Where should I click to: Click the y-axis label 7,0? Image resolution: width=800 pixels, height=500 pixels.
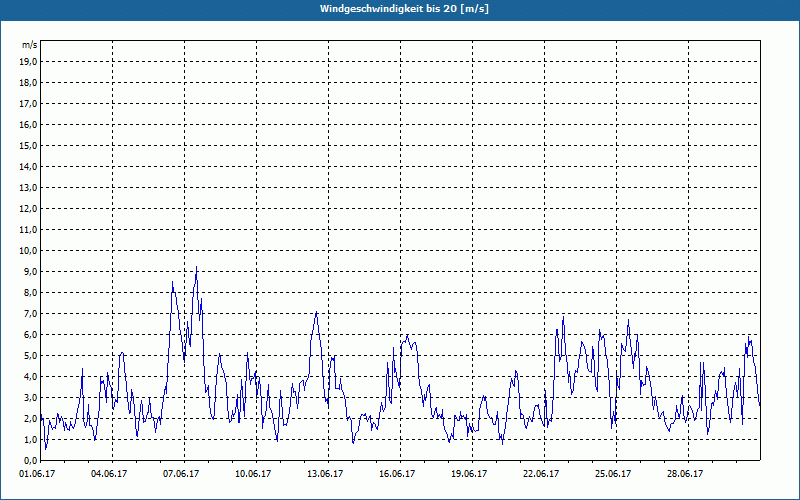pyautogui.click(x=30, y=313)
